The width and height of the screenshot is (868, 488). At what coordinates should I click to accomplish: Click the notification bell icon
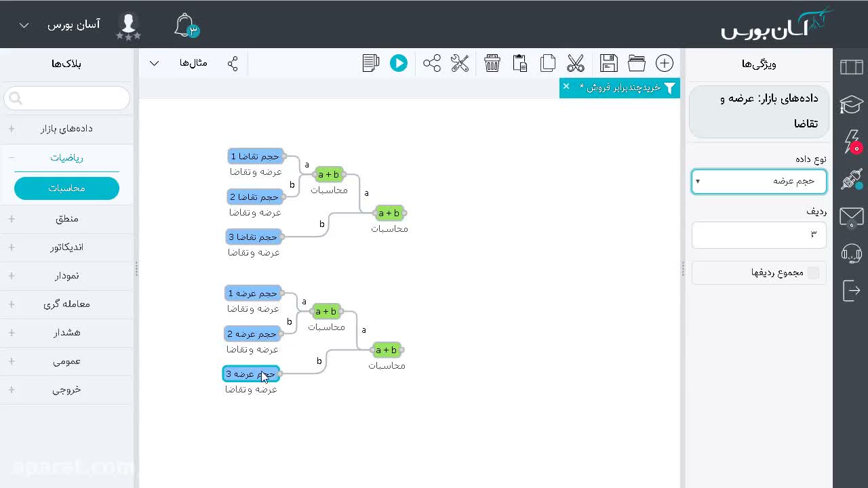pos(185,26)
